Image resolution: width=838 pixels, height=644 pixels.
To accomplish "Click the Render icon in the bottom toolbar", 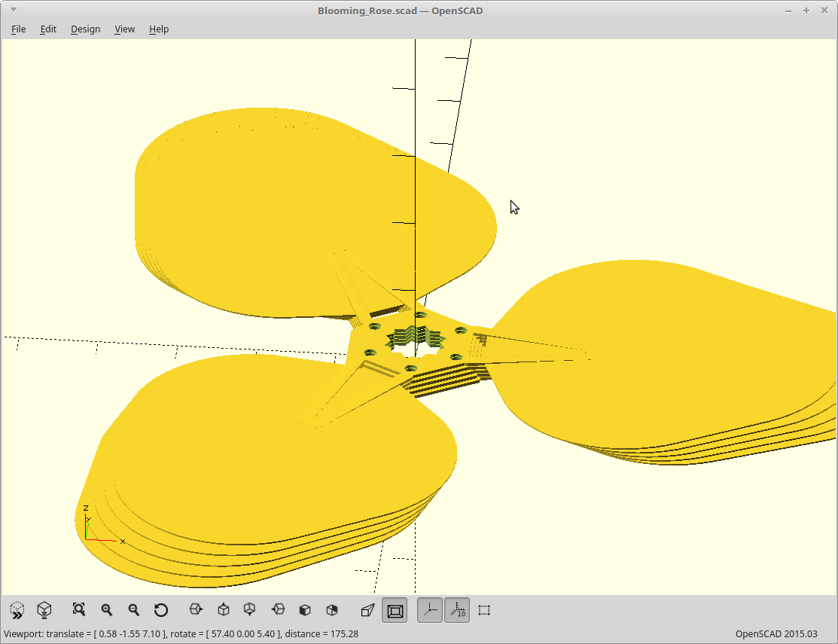I will tap(44, 610).
